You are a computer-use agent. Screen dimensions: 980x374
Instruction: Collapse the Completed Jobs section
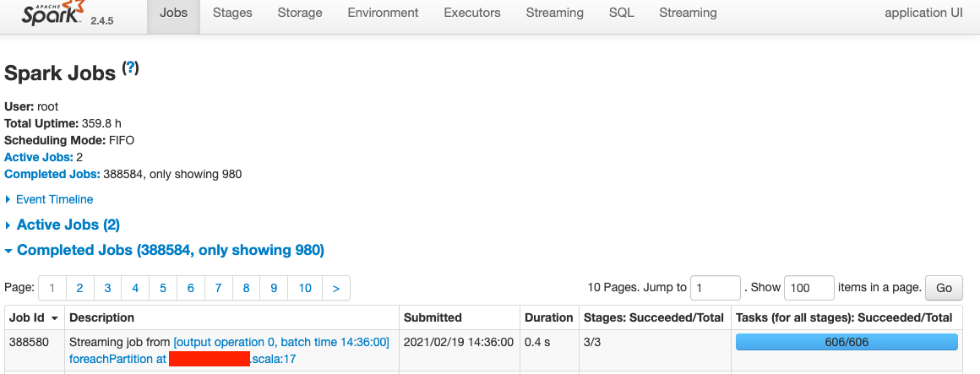pos(170,250)
